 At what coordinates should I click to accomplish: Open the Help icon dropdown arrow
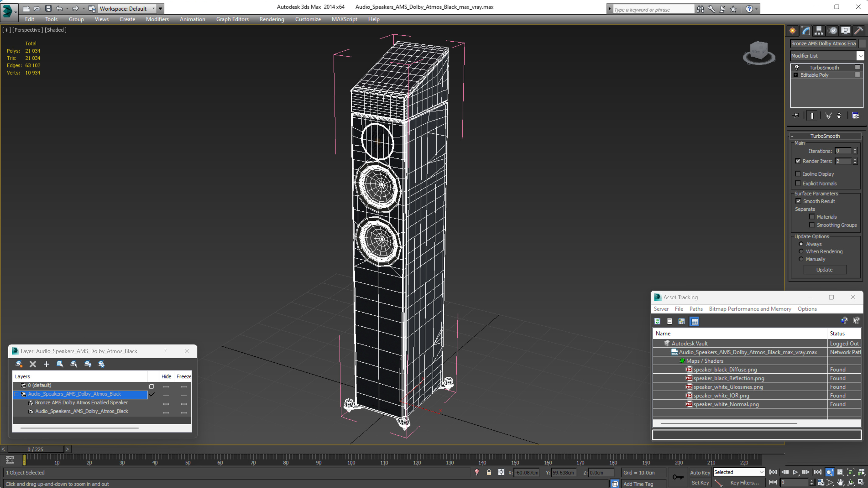pyautogui.click(x=756, y=9)
